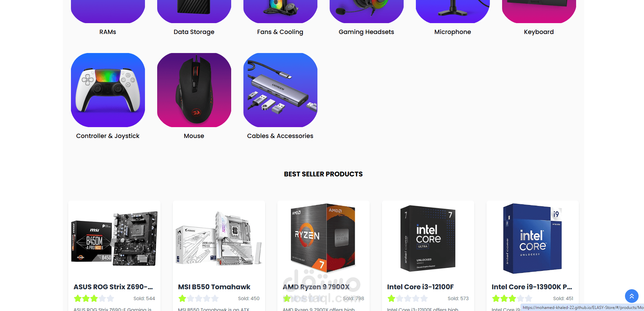The image size is (644, 311).
Task: Click the ASUS ROG Strix Z690 star rating
Action: (x=94, y=298)
